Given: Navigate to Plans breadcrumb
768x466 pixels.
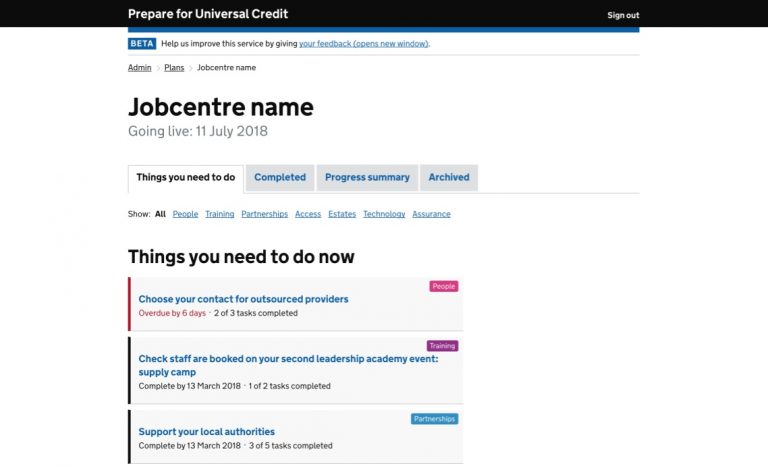Looking at the screenshot, I should coord(174,68).
